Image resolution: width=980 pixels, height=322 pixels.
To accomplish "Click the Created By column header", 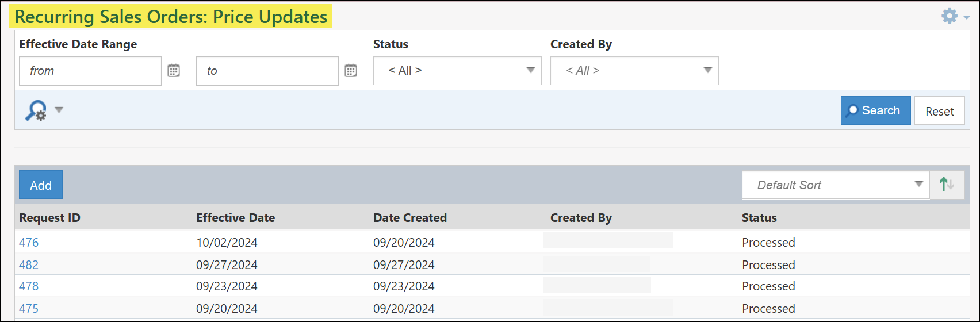I will (581, 218).
